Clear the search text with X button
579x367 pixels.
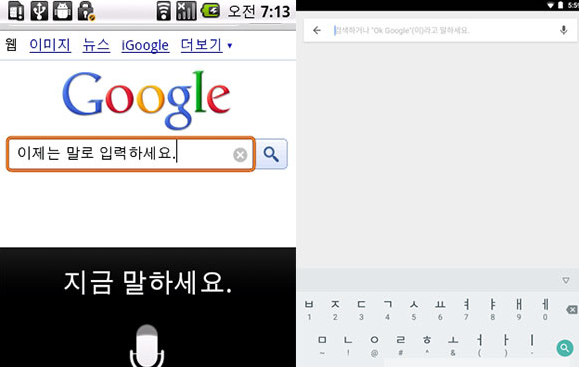[240, 155]
